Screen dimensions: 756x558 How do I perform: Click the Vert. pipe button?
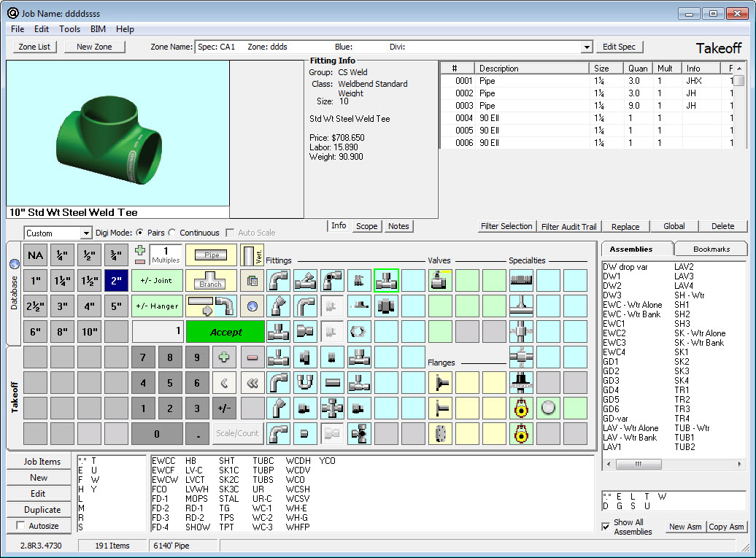[x=252, y=255]
